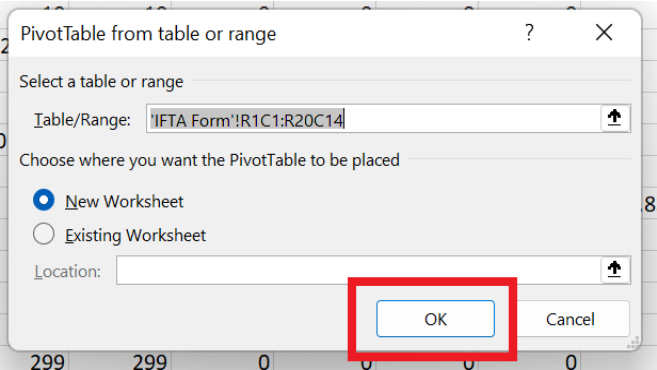Click the Location field label
Viewport: 657px width, 370px height.
[x=67, y=272]
